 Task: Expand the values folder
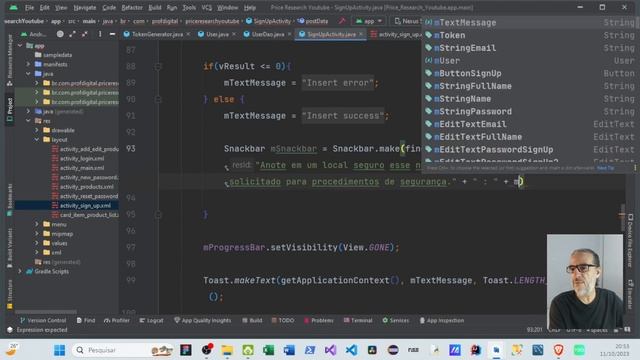[x=37, y=243]
